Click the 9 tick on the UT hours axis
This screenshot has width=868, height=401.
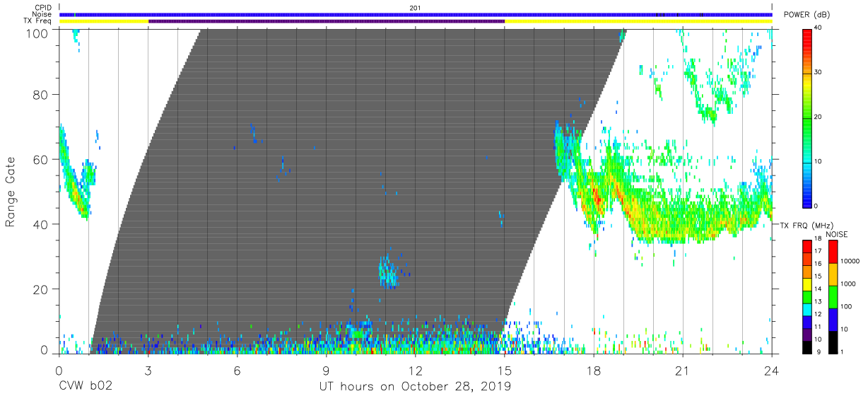pos(326,370)
